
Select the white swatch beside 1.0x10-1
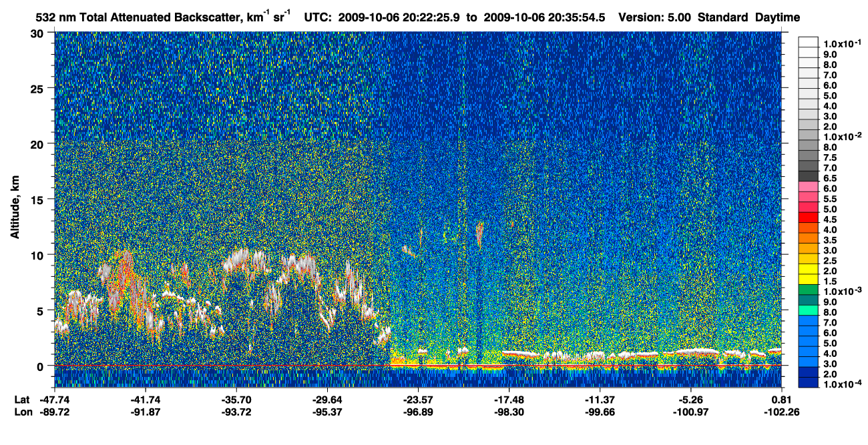(808, 43)
